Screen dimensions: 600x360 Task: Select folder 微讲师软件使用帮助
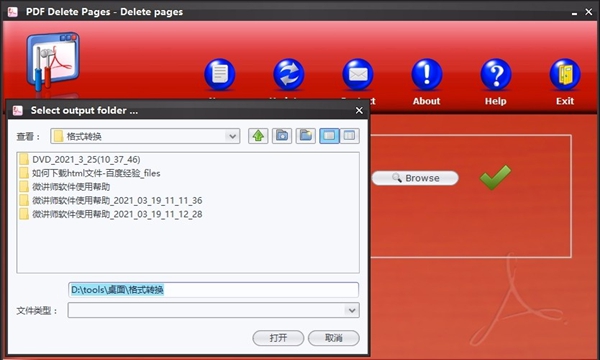pos(65,187)
